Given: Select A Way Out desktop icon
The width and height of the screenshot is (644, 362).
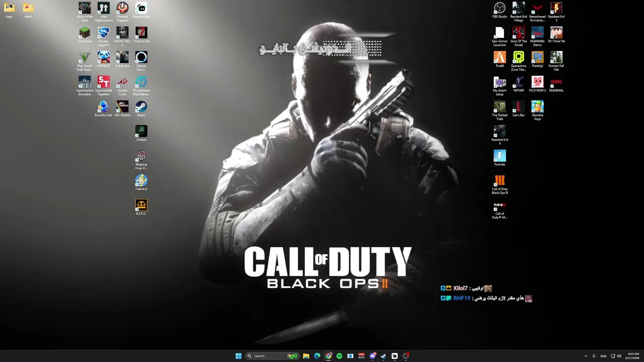Looking at the screenshot, I should pos(122,60).
